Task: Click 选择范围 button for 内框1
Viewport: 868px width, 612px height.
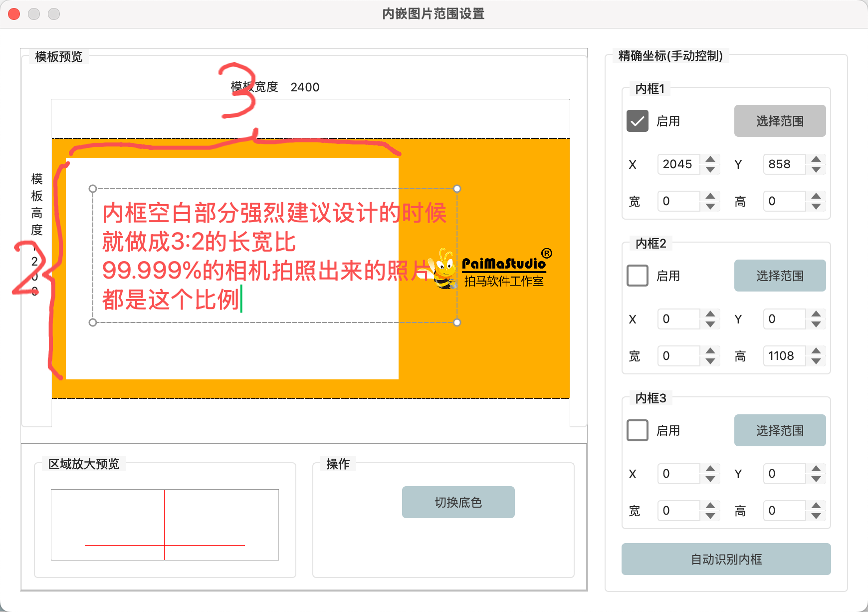Action: [x=780, y=121]
